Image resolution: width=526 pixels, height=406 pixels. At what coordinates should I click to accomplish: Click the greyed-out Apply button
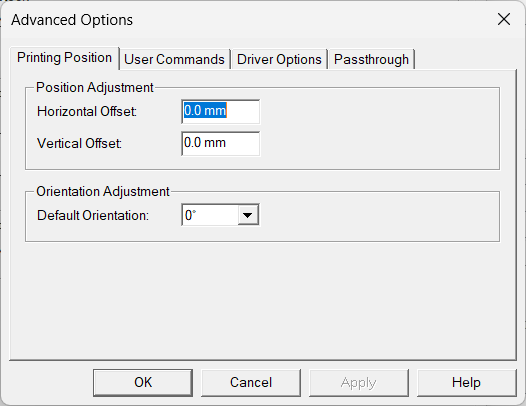pyautogui.click(x=359, y=383)
